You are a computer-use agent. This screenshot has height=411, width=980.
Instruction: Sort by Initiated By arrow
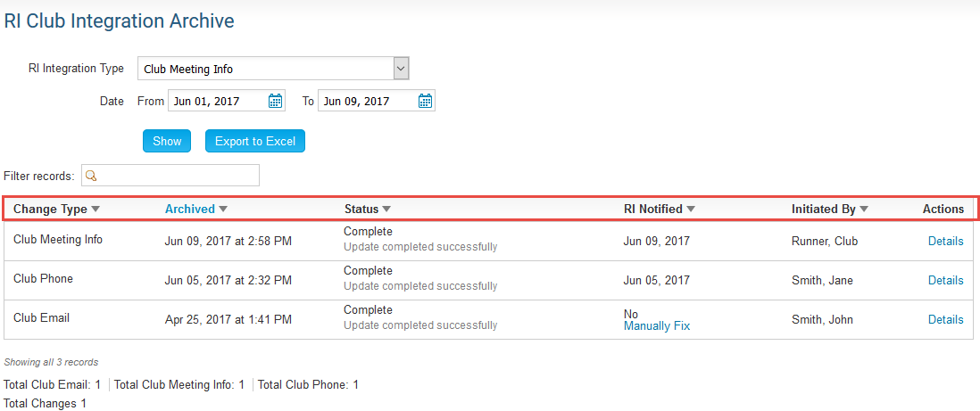point(864,210)
